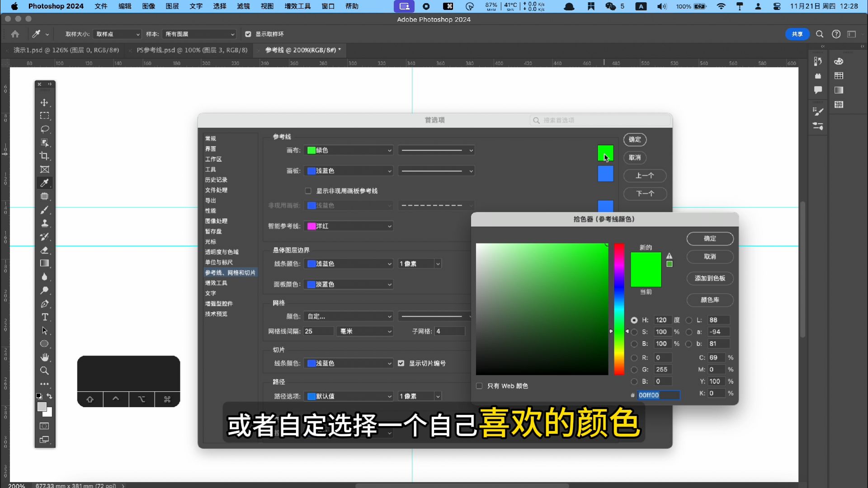Viewport: 868px width, 488px height.
Task: Select the Horizontal Type tool
Action: [x=44, y=317]
